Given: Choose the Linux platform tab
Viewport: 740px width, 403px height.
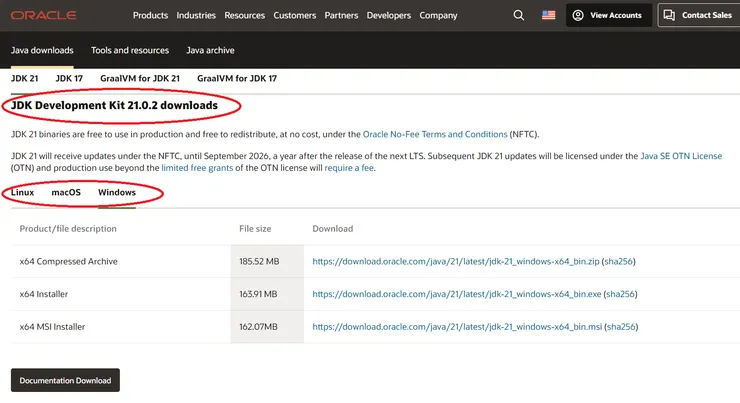Looking at the screenshot, I should pos(23,192).
